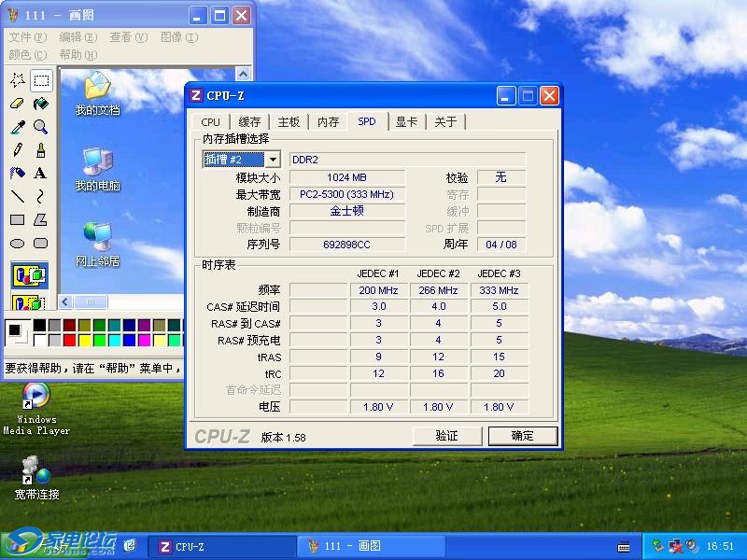Click the 04 / 08 week/year value
The image size is (747, 560).
[501, 245]
